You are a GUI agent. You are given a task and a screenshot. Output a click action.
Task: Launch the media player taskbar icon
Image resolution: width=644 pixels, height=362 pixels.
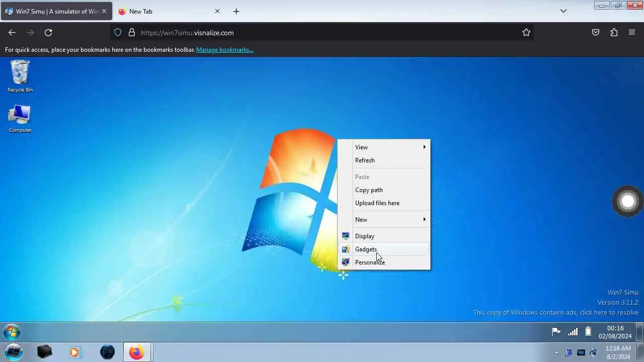coord(74,352)
